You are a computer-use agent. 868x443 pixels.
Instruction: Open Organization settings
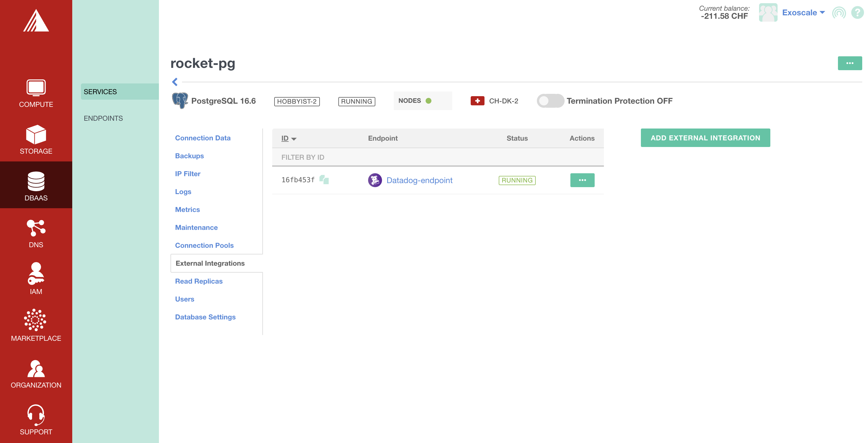pos(36,372)
